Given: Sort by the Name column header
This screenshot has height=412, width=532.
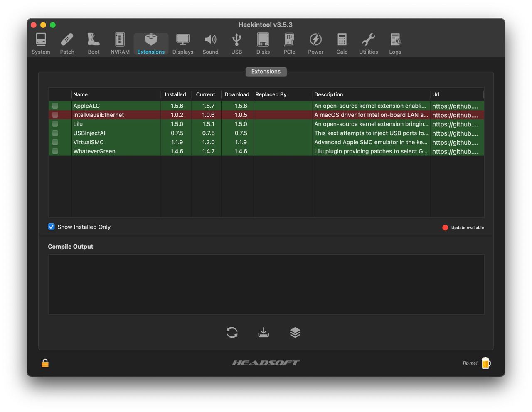Looking at the screenshot, I should [x=116, y=94].
